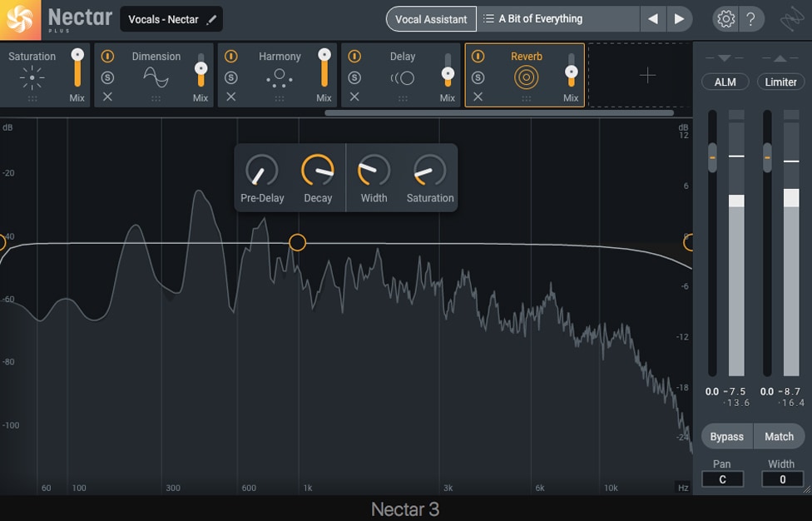
Task: Click the output peak reading -8.7
Action: tap(790, 391)
